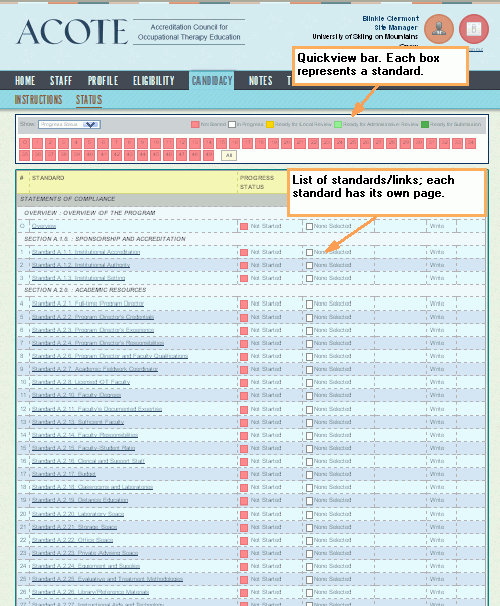
Task: Open the user profile avatar icon
Action: click(x=439, y=29)
